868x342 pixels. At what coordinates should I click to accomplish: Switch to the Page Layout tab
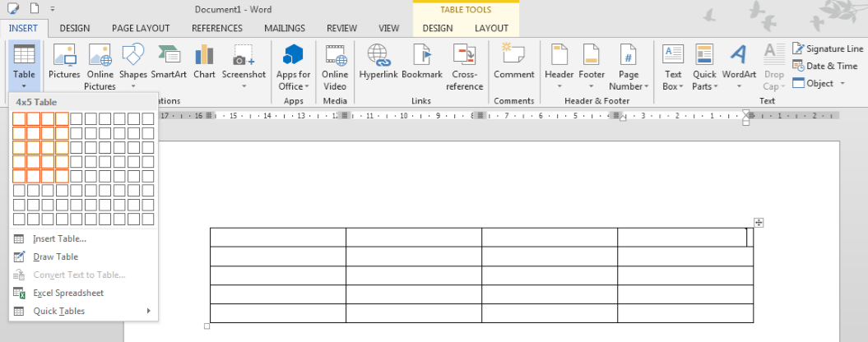(x=141, y=28)
